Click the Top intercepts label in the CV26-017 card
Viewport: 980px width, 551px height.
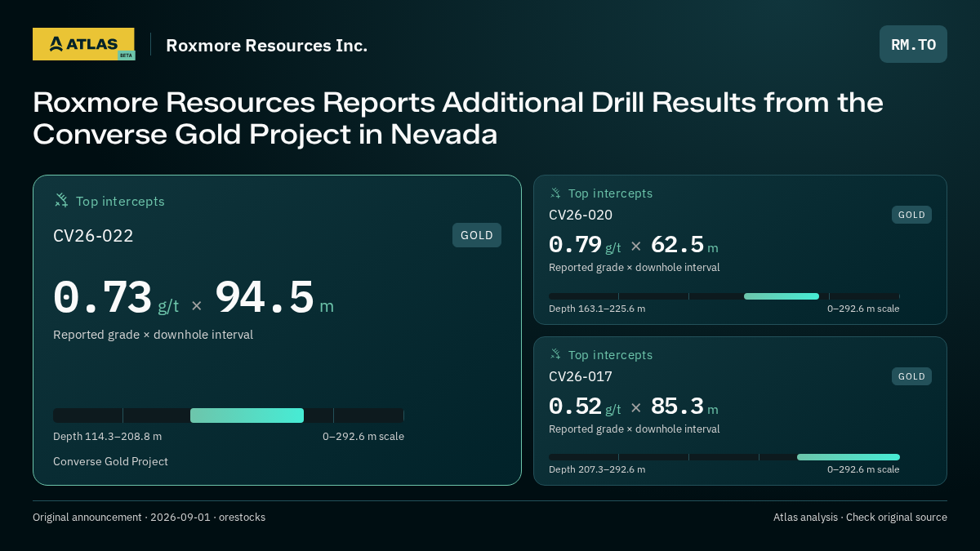tap(610, 355)
